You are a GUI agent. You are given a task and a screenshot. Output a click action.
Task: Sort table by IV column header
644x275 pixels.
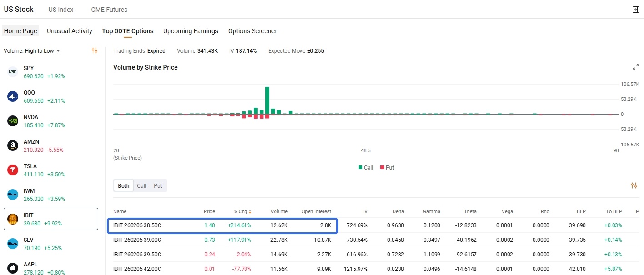pos(365,211)
